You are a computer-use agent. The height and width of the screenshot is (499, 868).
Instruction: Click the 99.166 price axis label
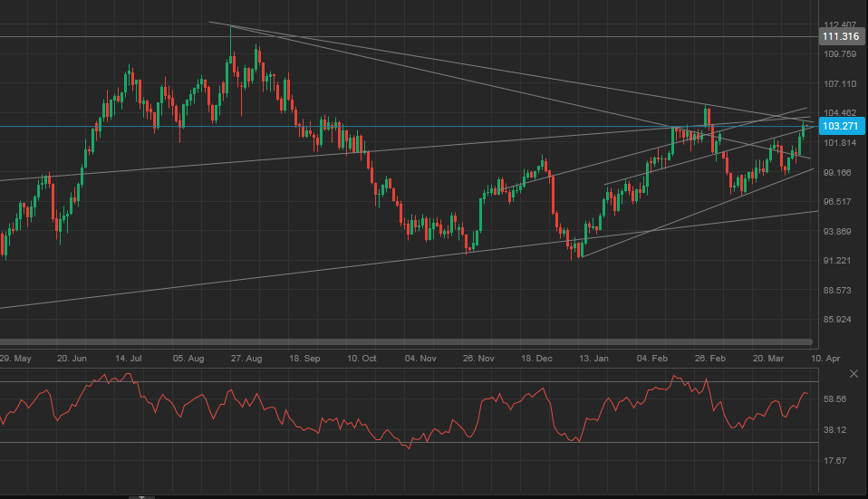837,172
